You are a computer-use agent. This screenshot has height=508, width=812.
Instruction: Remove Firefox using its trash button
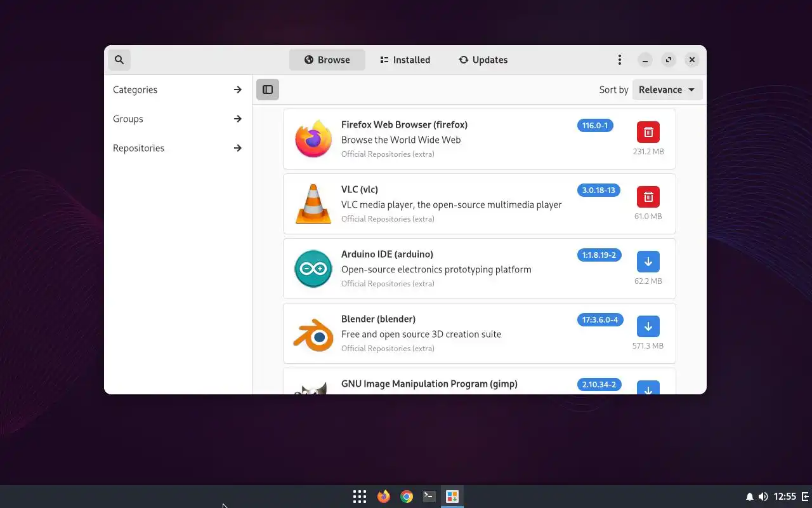pos(648,132)
